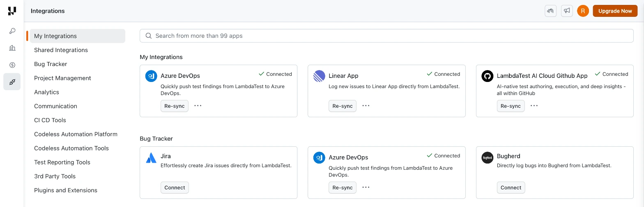Click the search magnifier icon
The image size is (644, 207).
point(149,36)
